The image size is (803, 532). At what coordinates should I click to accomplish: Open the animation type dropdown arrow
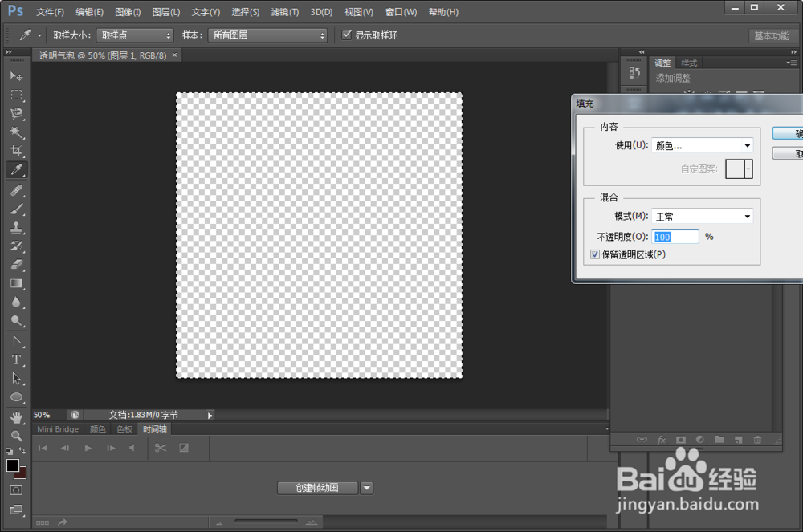click(x=367, y=488)
